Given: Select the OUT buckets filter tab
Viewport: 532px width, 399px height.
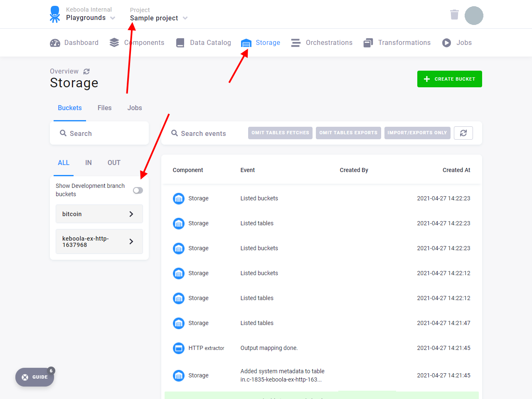Looking at the screenshot, I should click(114, 163).
